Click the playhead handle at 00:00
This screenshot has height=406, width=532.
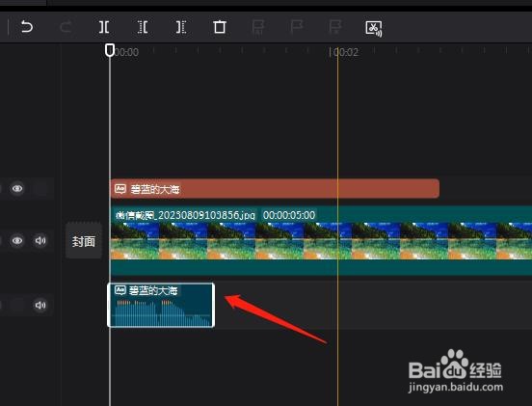click(110, 50)
